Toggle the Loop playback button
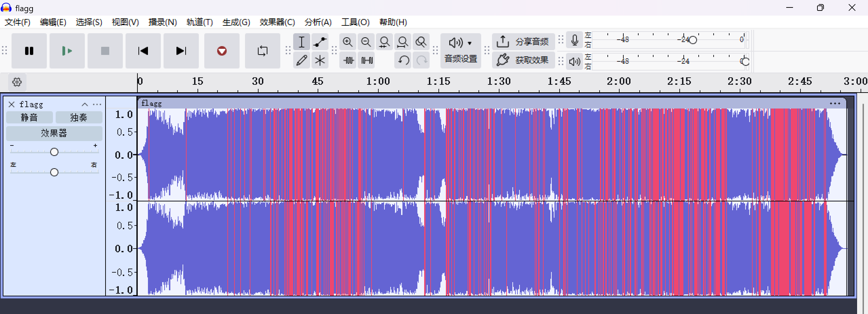This screenshot has height=314, width=868. click(262, 51)
